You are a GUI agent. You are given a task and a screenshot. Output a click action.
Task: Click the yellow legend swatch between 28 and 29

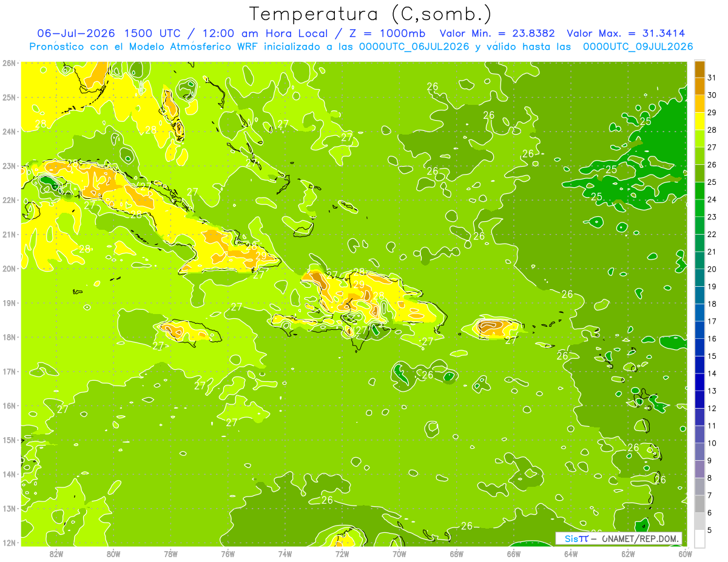pos(700,121)
